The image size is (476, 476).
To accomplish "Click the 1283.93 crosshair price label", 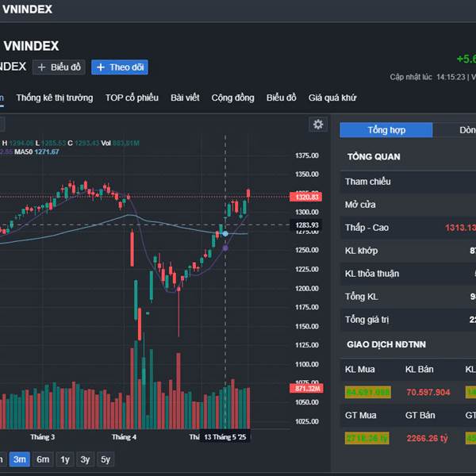I will [306, 225].
